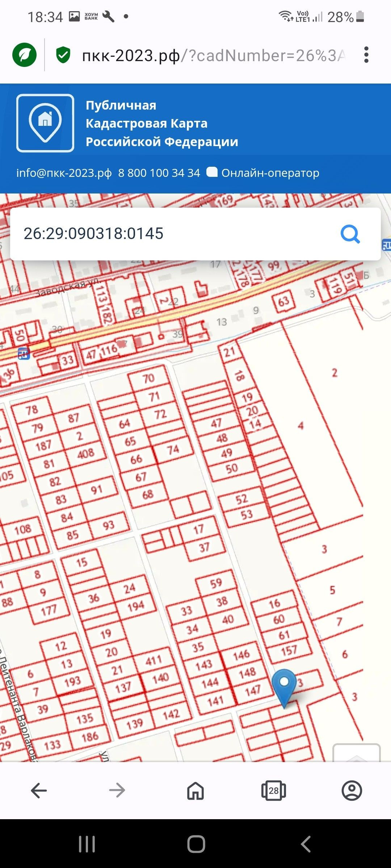
Task: Tap the Android home button
Action: pyautogui.click(x=196, y=844)
